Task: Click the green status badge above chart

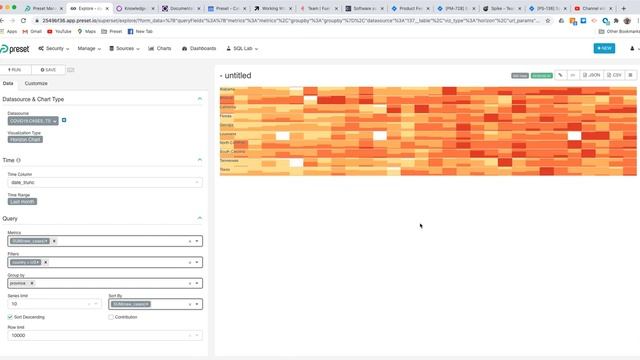Action: click(x=542, y=76)
